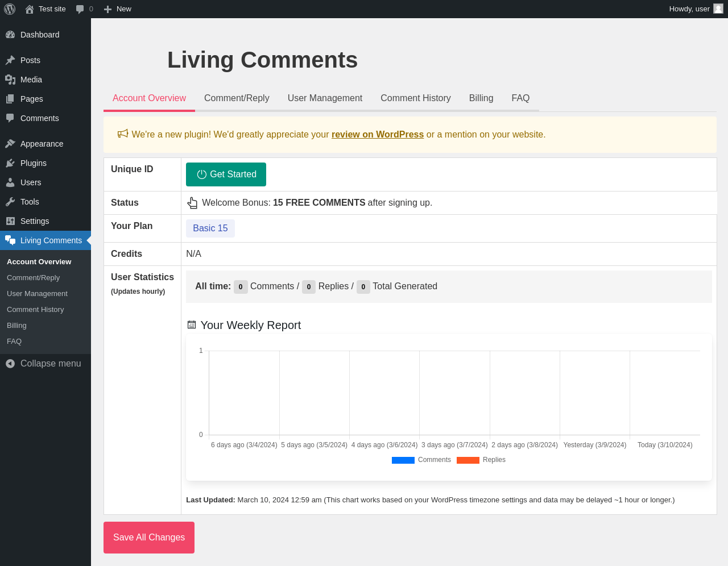This screenshot has height=566, width=728.
Task: Click the Users person icon
Action: tap(10, 182)
